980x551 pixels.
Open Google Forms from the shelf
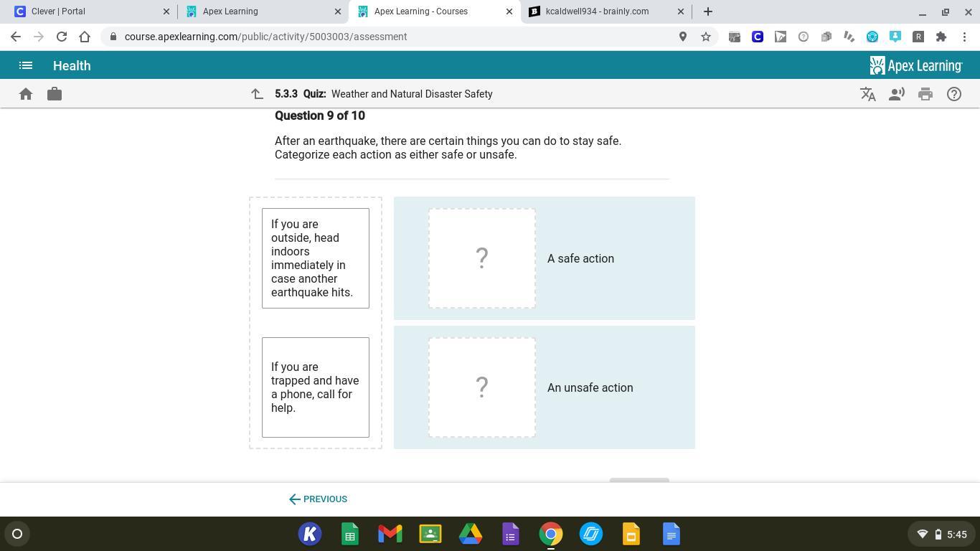[x=511, y=534]
